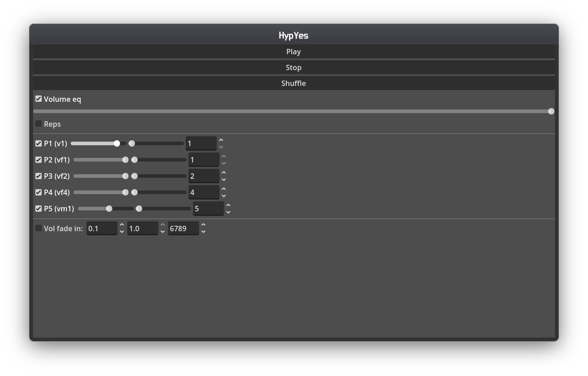The height and width of the screenshot is (376, 588).
Task: Click the second slider handle in P3 (vf2) row
Action: pos(135,176)
